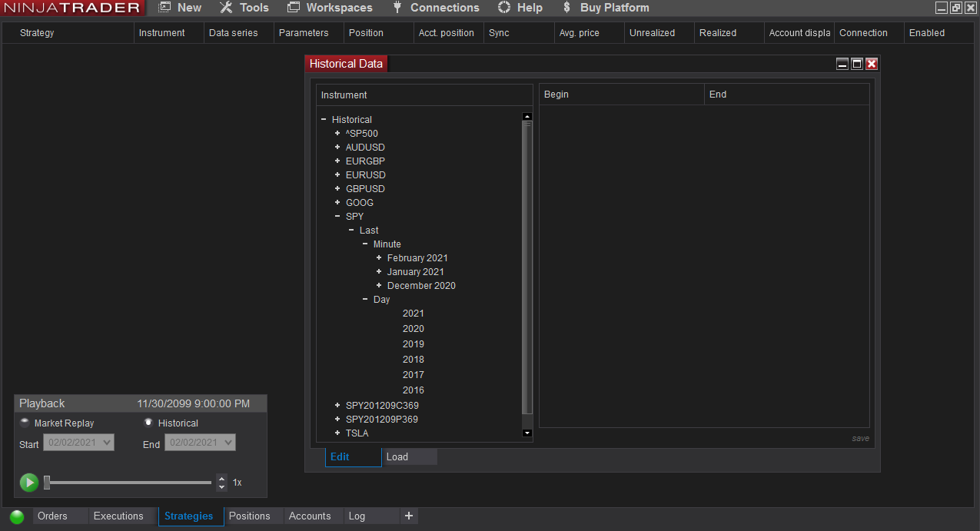
Task: Select the 2019 day data item
Action: coord(414,344)
